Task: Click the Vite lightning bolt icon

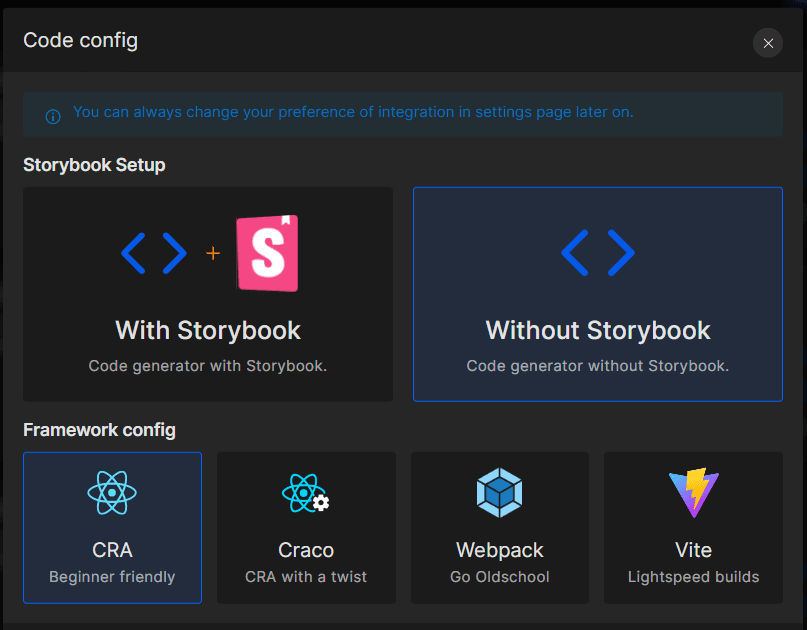Action: click(x=693, y=492)
